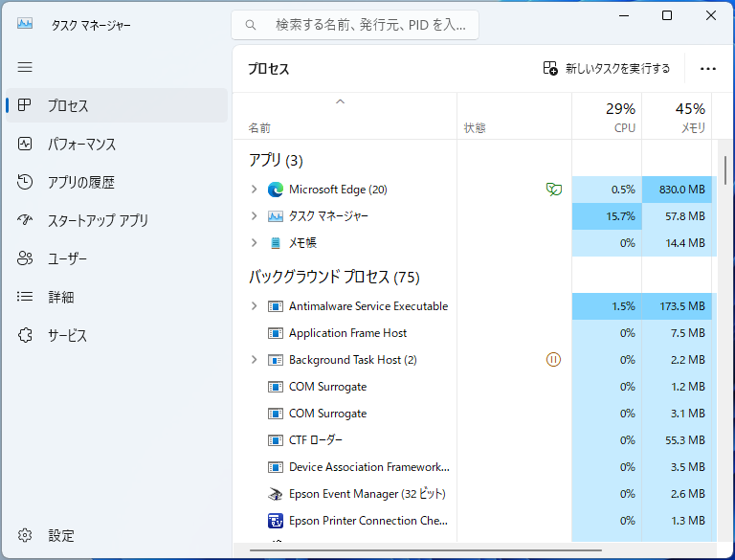Image resolution: width=735 pixels, height=560 pixels.
Task: Click the vertical scrollbar thumb
Action: (725, 170)
